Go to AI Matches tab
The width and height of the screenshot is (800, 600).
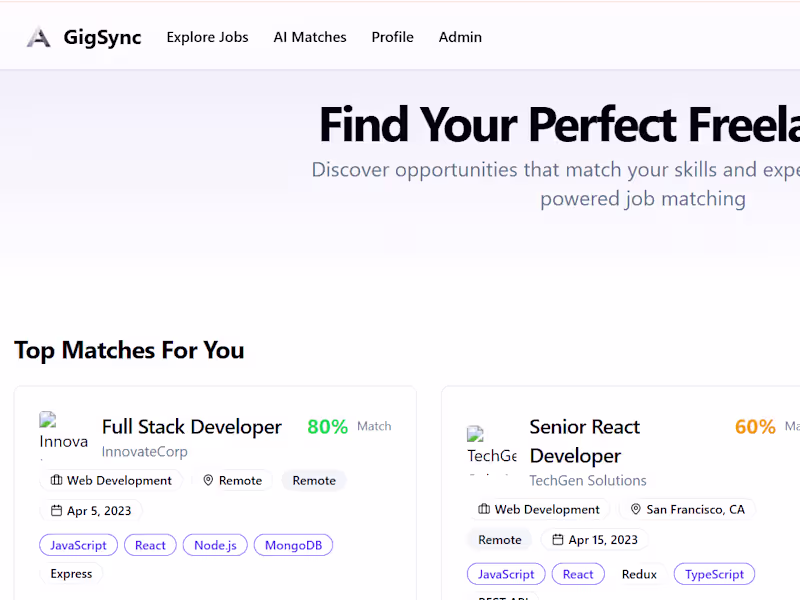[x=310, y=37]
